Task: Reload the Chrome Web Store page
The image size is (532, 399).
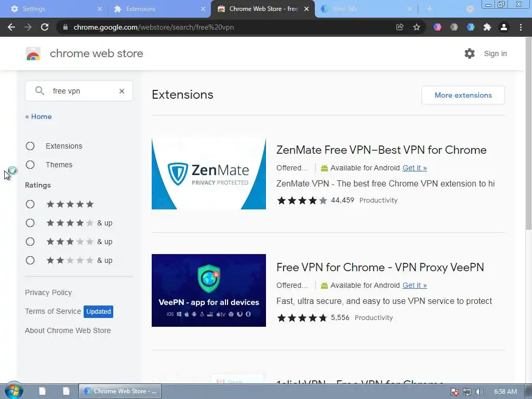Action: pos(45,27)
